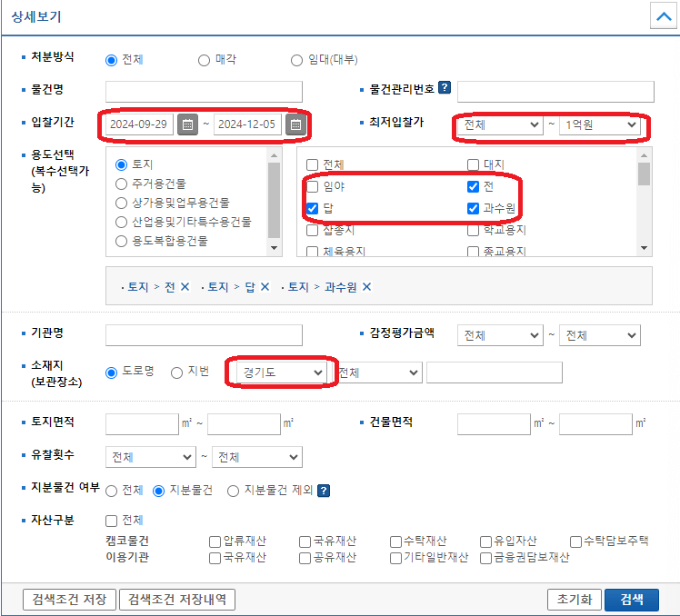The image size is (680, 616).
Task: Open minimum bid price upper dropdown 1억원
Action: click(600, 124)
